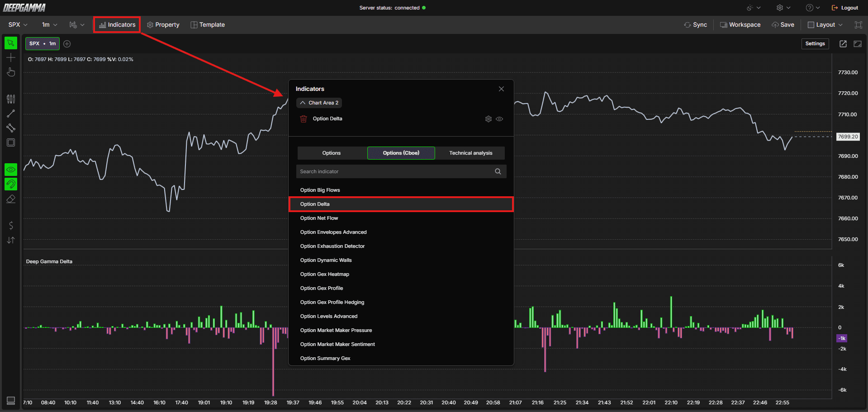Screen dimensions: 868x412
Task: Add a new chart tab with plus icon
Action: [x=67, y=44]
